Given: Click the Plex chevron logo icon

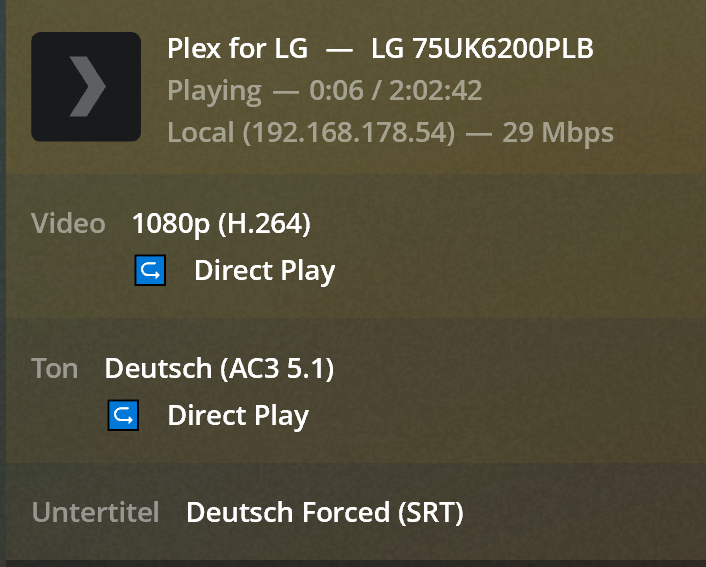Looking at the screenshot, I should point(86,87).
